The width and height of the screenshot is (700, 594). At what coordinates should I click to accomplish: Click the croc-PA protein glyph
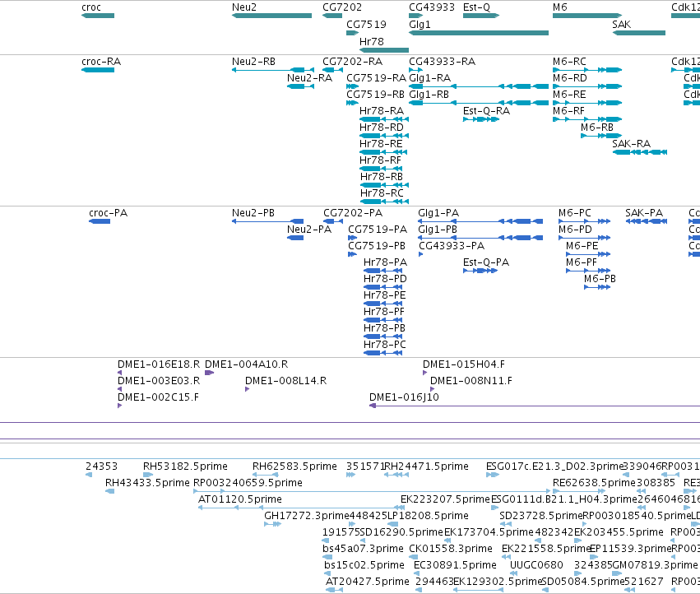click(100, 221)
